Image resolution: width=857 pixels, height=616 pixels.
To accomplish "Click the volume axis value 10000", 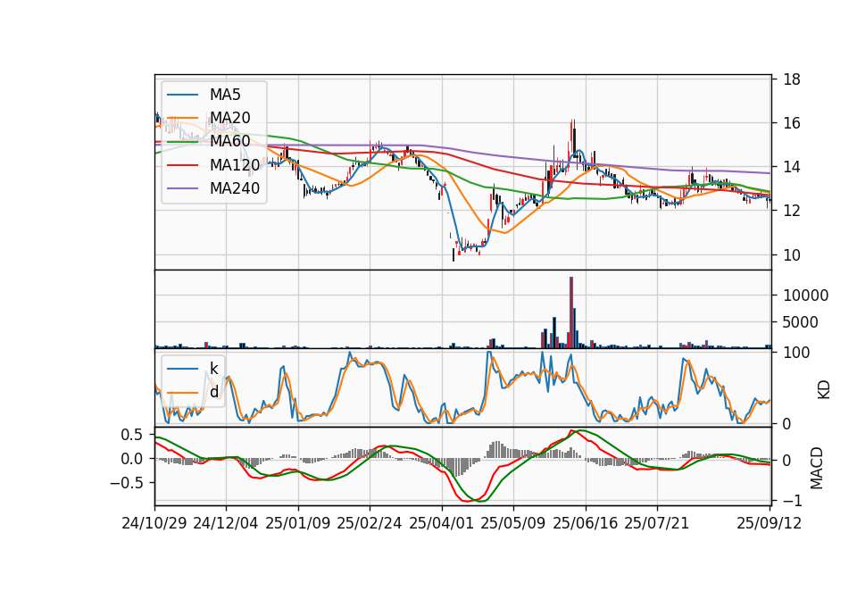I will coord(805,296).
